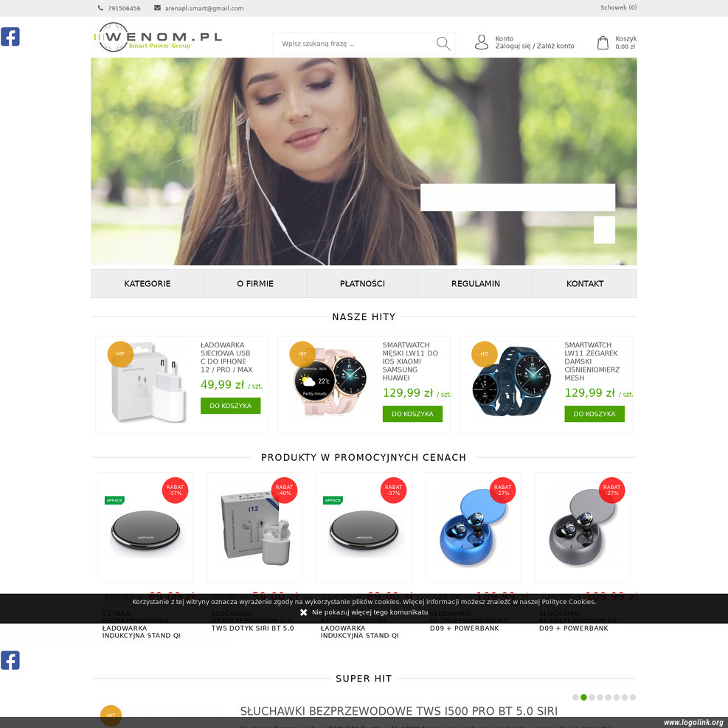Open Schowek (0) wishlist link
The image size is (728, 728).
click(618, 7)
